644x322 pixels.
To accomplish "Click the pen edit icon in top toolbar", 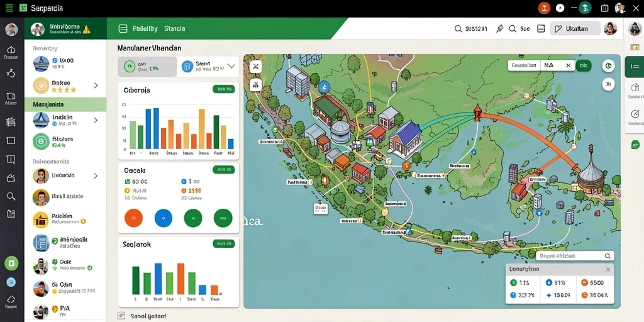I will [x=500, y=29].
